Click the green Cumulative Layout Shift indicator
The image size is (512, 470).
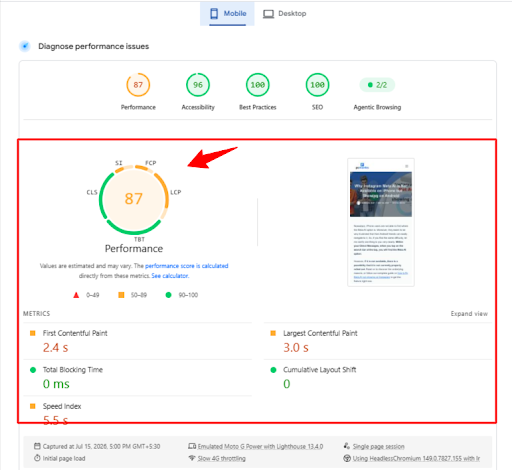pos(273,370)
